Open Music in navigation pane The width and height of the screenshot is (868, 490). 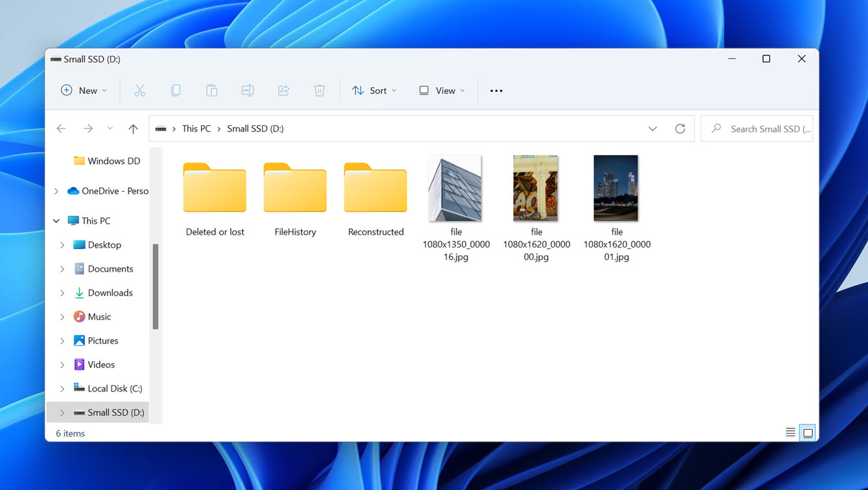pyautogui.click(x=92, y=317)
